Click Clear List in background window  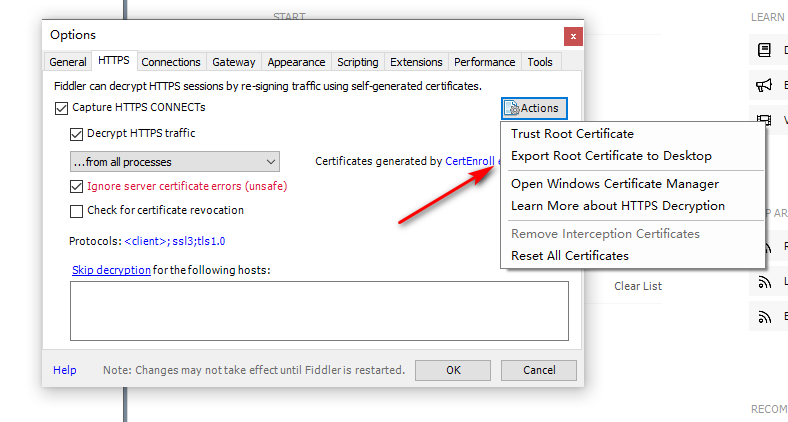(x=638, y=286)
